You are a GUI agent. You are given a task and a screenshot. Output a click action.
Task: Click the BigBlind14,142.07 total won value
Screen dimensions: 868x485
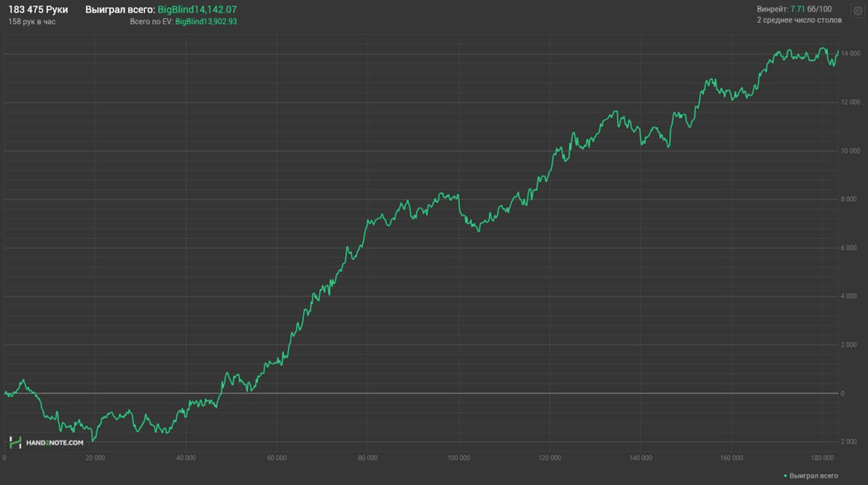click(x=197, y=10)
